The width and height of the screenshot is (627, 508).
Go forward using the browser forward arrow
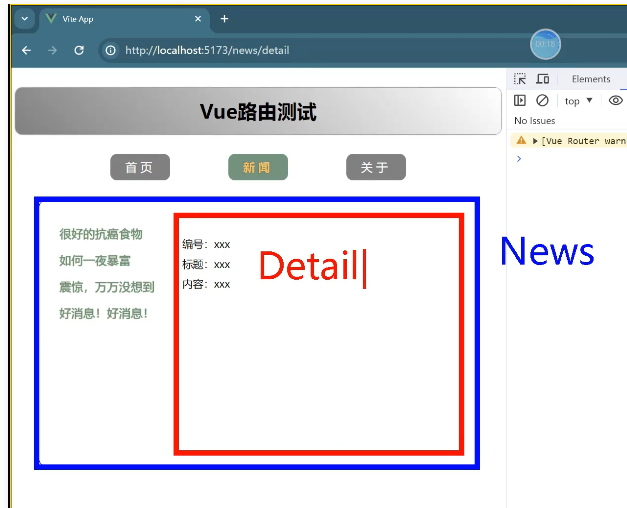coord(52,50)
